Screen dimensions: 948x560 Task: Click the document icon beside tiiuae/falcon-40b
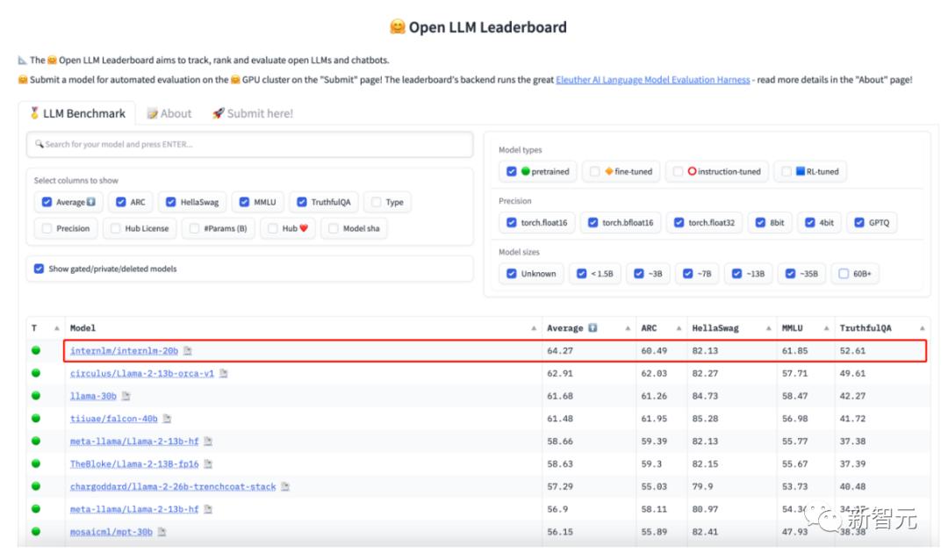(x=167, y=419)
